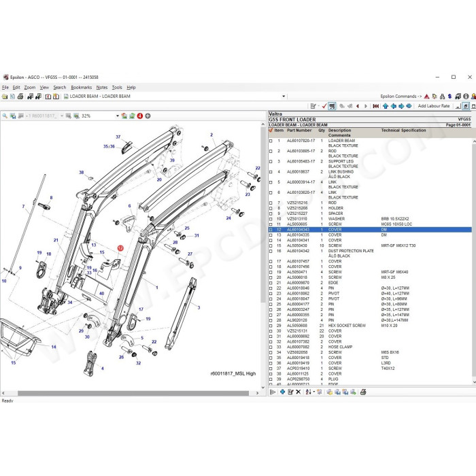Click the Technical Specification column header
The image size is (476, 476).
(x=403, y=131)
